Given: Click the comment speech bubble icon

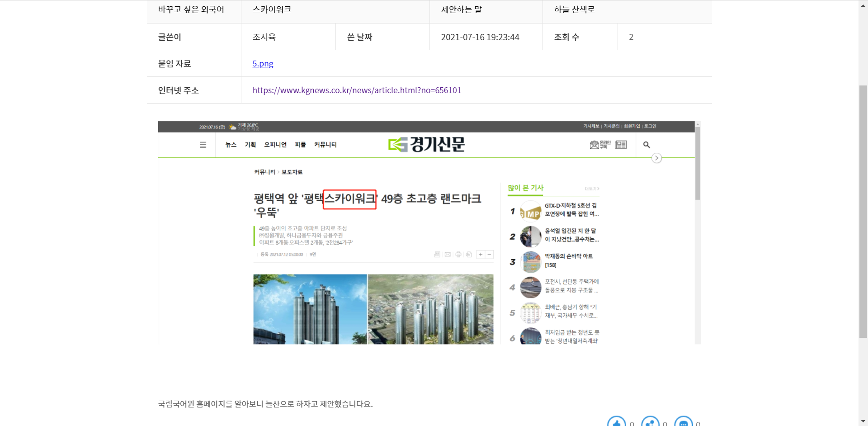Looking at the screenshot, I should click(683, 422).
